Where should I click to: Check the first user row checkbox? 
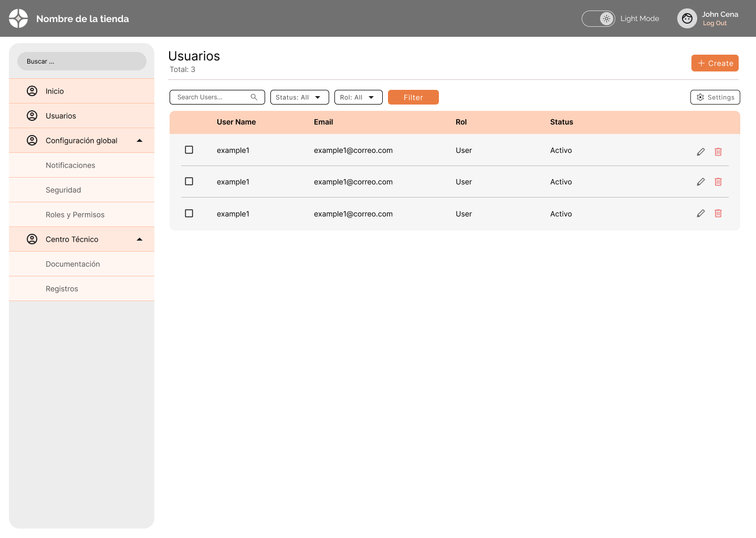tap(189, 150)
